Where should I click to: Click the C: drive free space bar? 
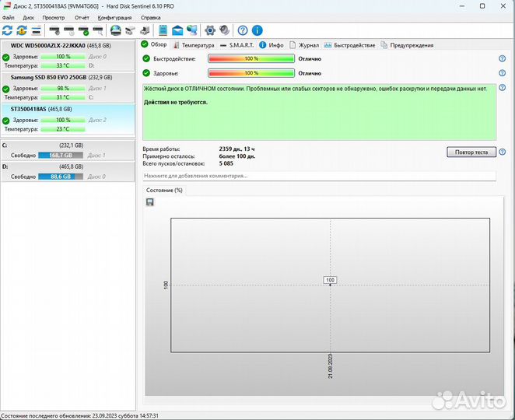click(x=61, y=156)
